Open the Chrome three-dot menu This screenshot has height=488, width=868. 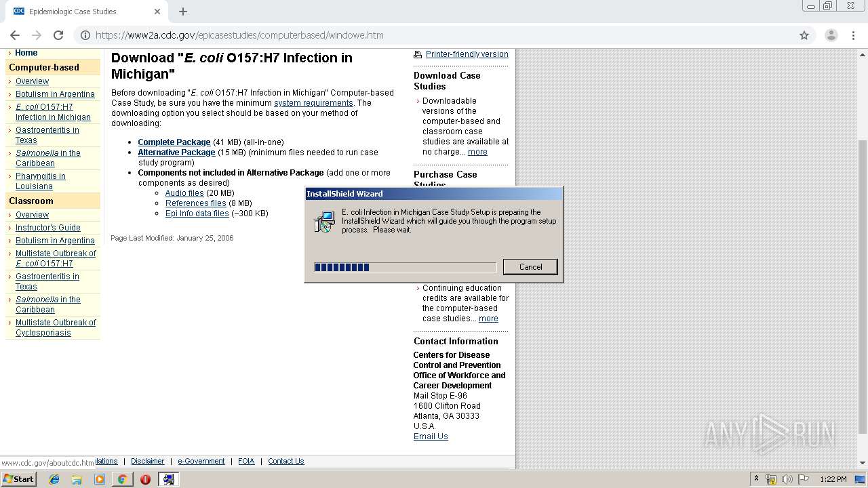click(854, 35)
